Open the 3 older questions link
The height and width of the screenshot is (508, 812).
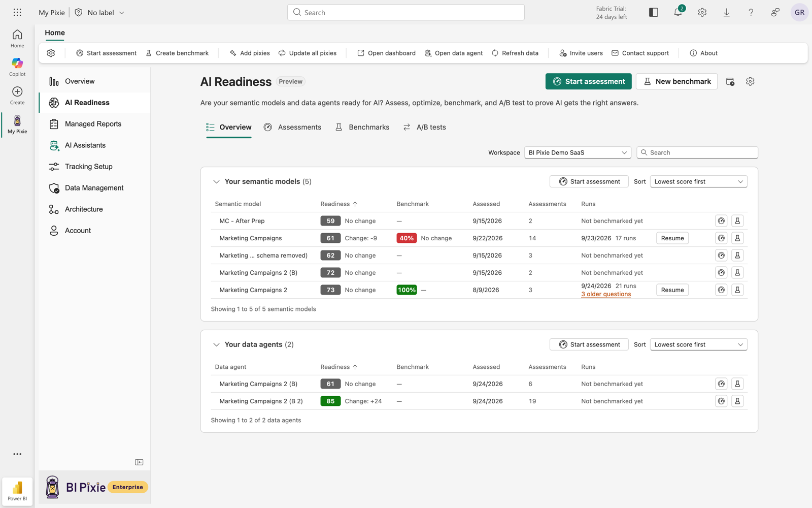point(606,294)
